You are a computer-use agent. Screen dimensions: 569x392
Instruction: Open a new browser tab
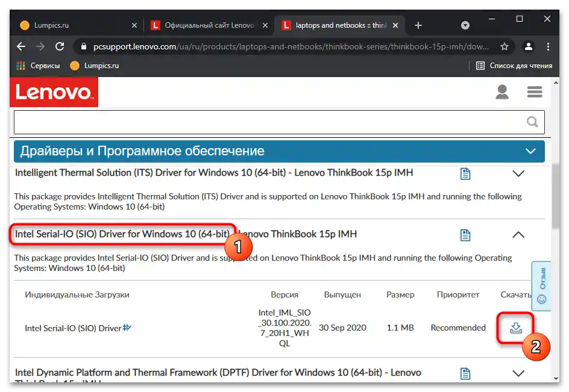click(418, 25)
